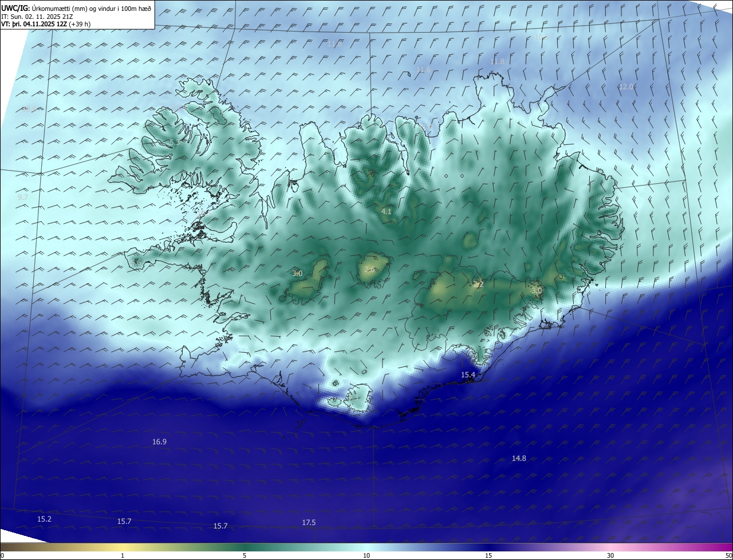Click the title 'UWC/IG: Úrkomumætti (mm) og vindur í 100m hæð'
The height and width of the screenshot is (560, 733).
pyautogui.click(x=76, y=9)
